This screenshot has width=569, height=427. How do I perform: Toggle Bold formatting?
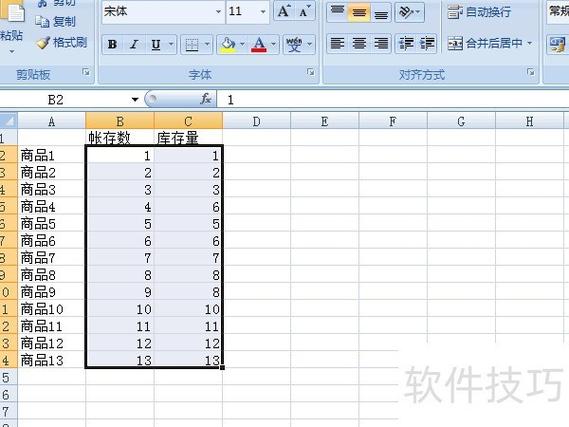tap(112, 45)
